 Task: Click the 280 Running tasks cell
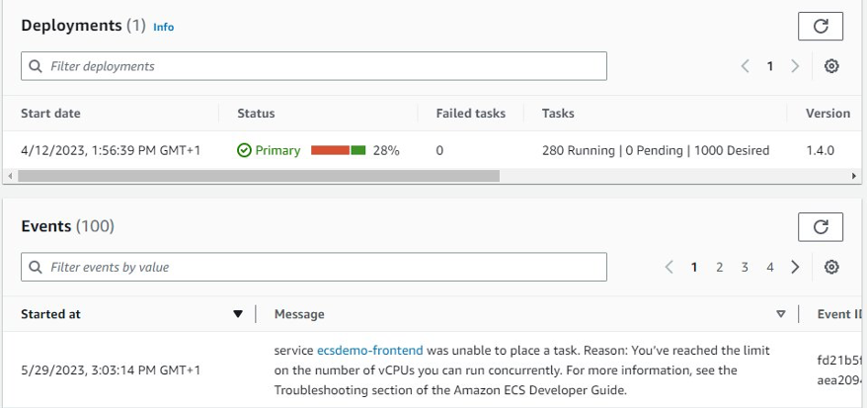click(x=656, y=150)
